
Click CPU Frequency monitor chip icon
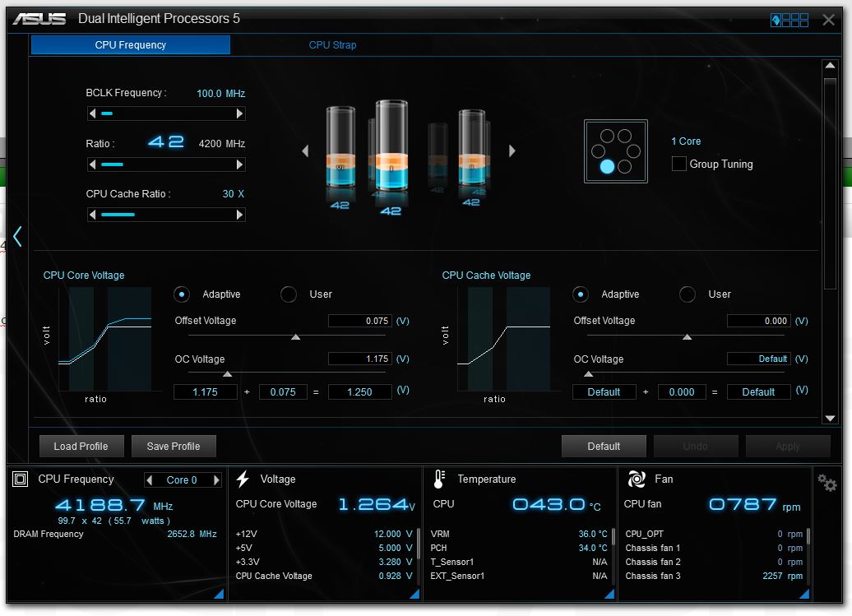[20, 479]
